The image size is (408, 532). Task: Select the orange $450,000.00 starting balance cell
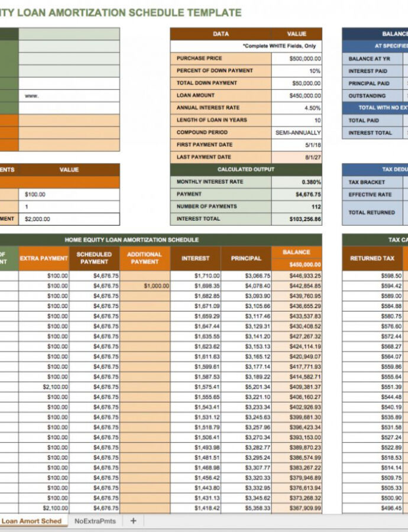(297, 265)
